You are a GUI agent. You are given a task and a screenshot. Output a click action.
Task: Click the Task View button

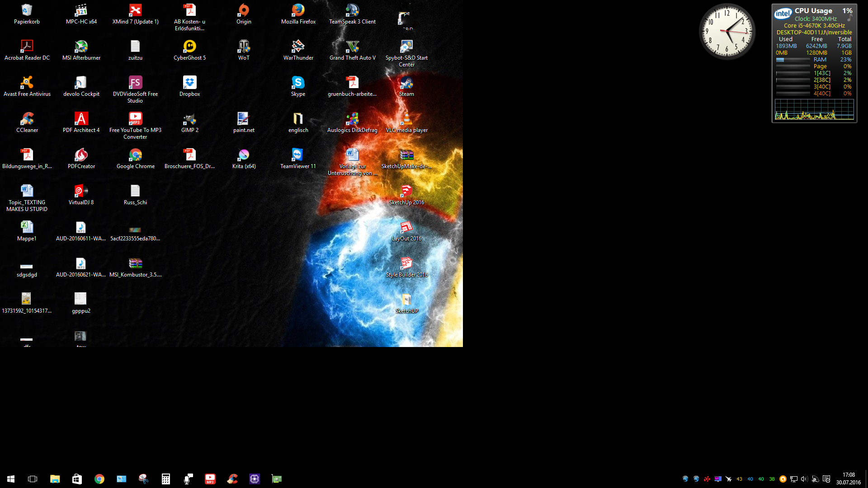pyautogui.click(x=33, y=479)
